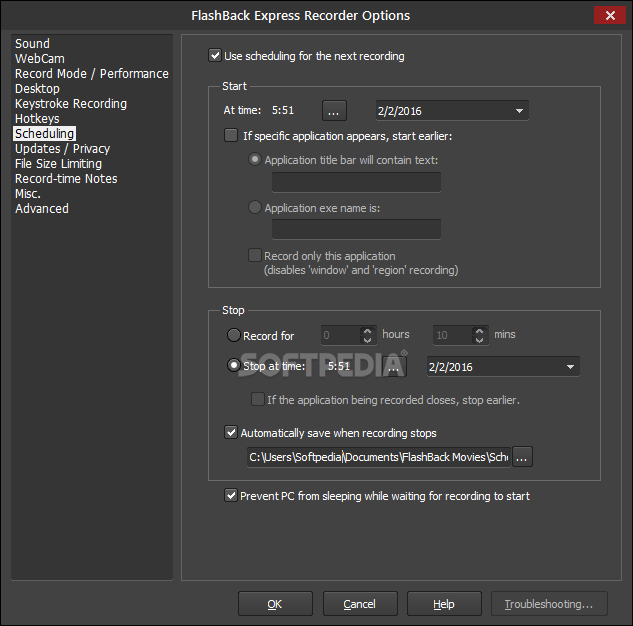Click the title bar text input field

356,182
